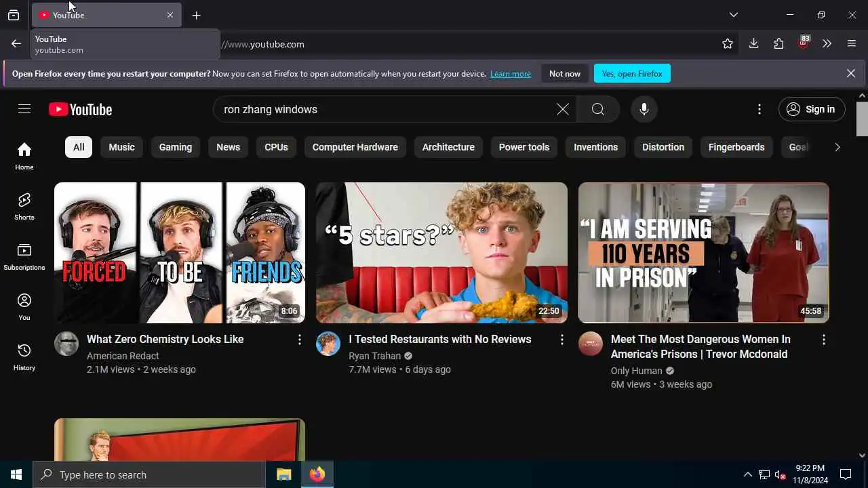The image size is (868, 488).
Task: Select the Fingerboards filter chip
Action: point(736,147)
